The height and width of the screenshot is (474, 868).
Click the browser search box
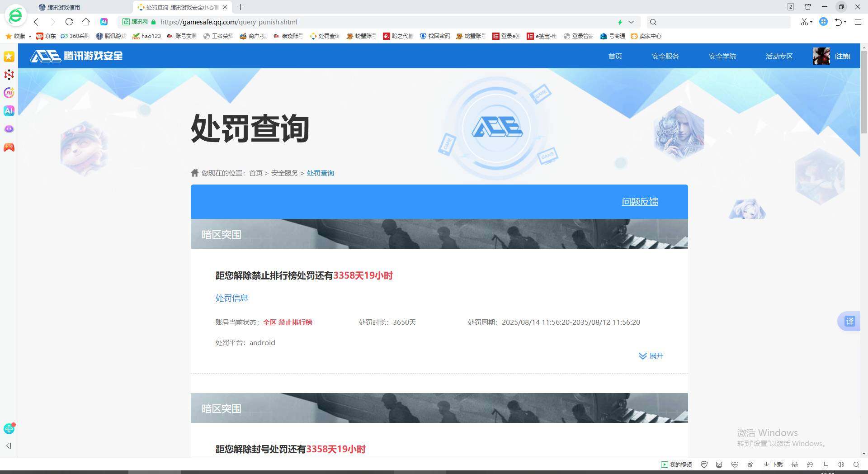[x=719, y=22]
